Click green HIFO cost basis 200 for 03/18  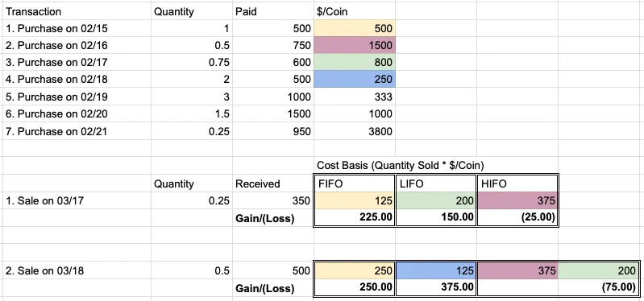click(598, 270)
